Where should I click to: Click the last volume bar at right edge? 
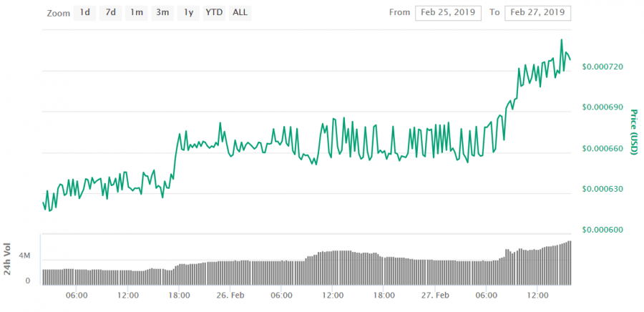click(570, 263)
